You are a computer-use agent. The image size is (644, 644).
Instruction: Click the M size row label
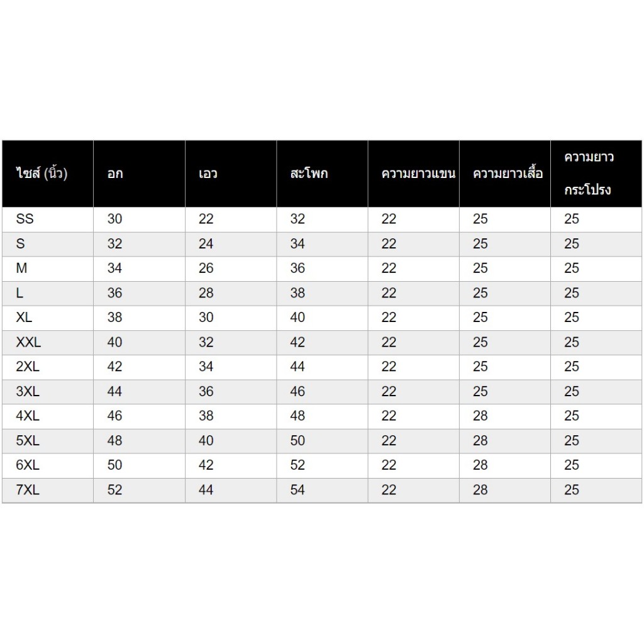tap(22, 268)
